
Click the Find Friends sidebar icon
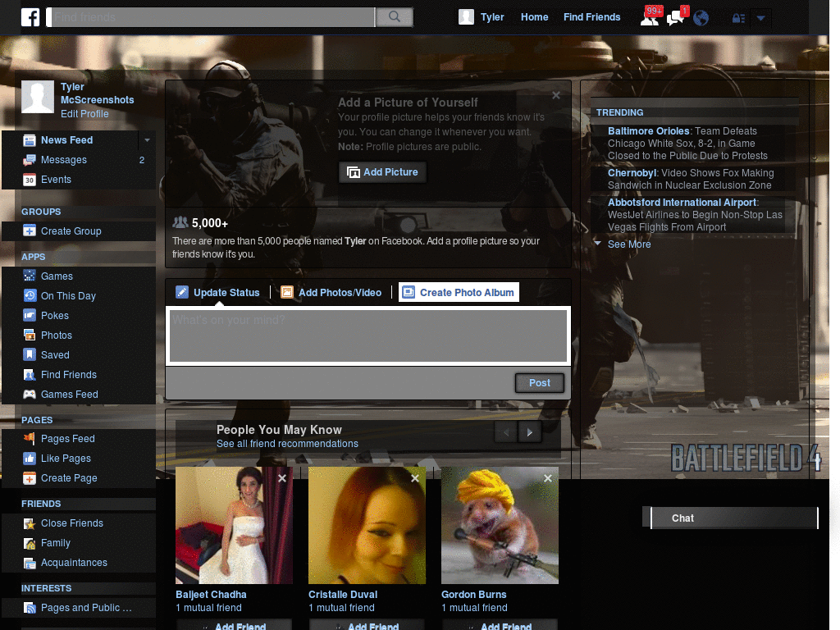[x=30, y=374]
